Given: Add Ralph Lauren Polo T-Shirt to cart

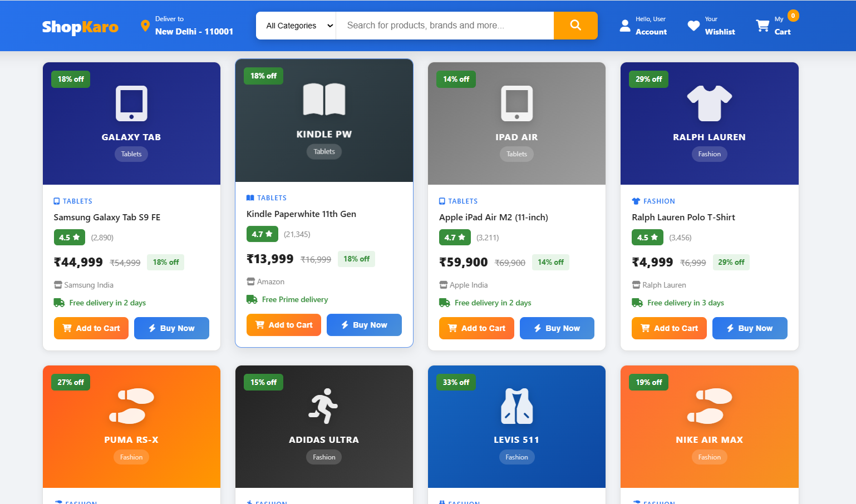Looking at the screenshot, I should 669,328.
